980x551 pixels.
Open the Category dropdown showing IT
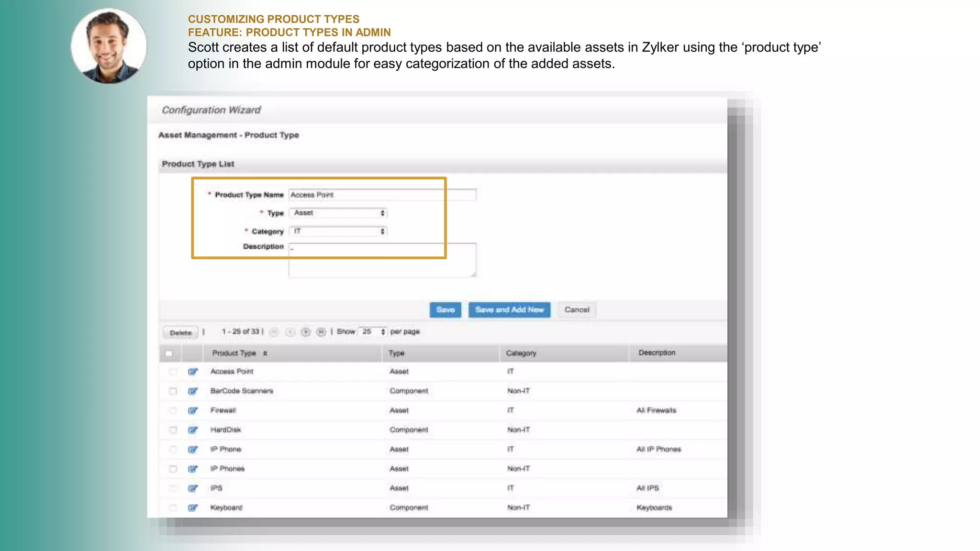pyautogui.click(x=338, y=231)
